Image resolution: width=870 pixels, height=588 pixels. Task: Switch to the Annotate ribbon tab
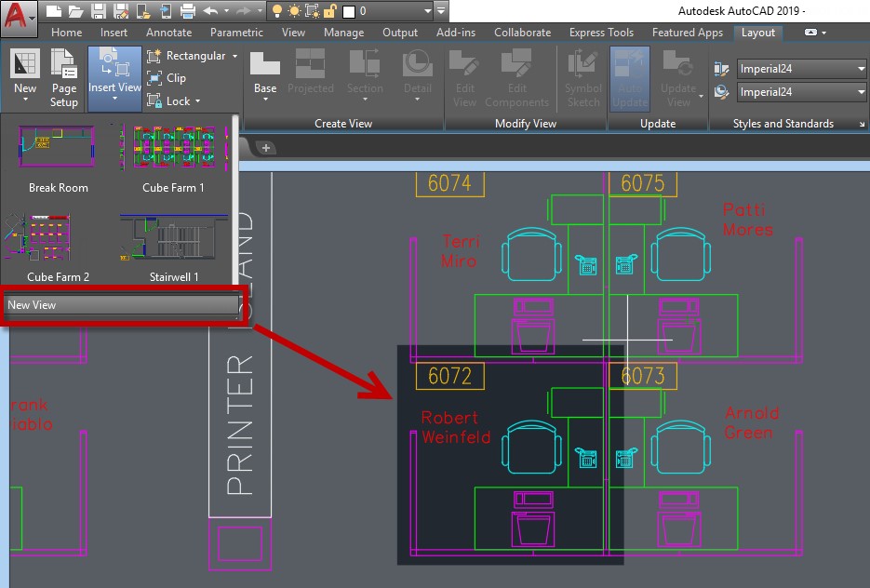(x=168, y=33)
